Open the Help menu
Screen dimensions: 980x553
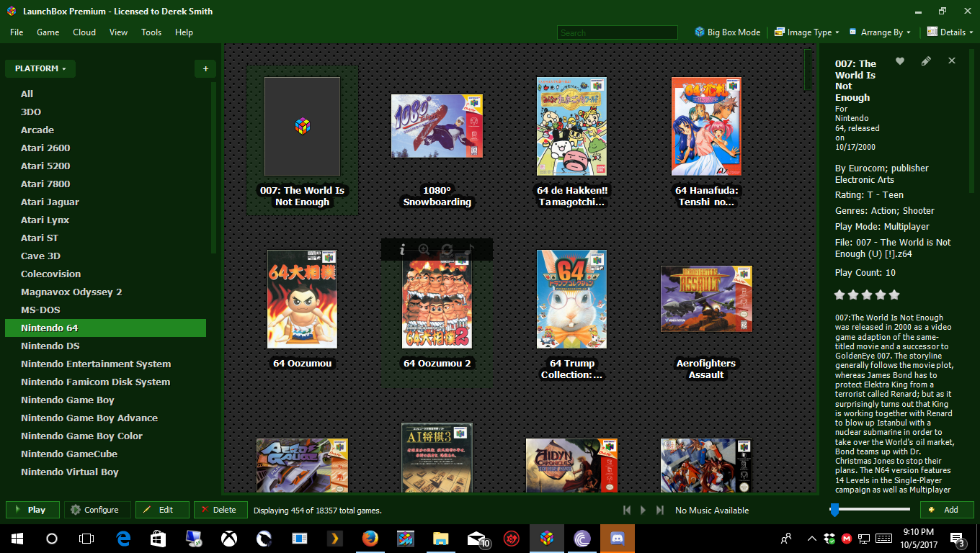tap(184, 32)
